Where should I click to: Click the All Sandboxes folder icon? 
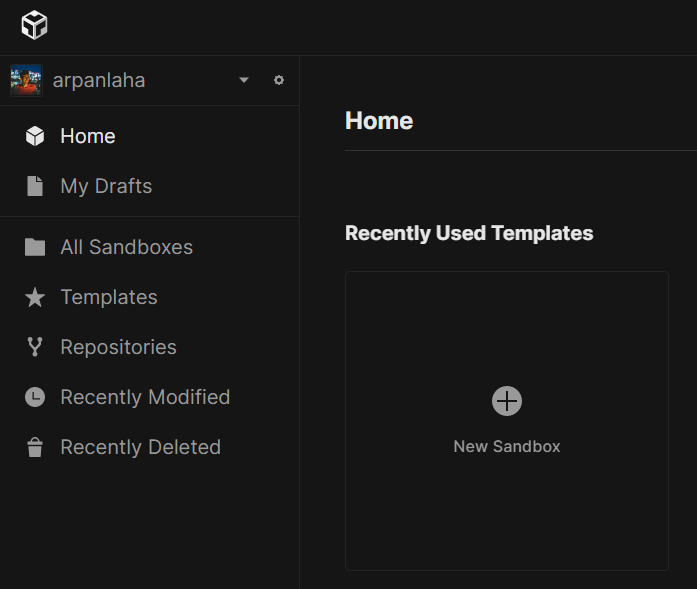click(x=35, y=247)
